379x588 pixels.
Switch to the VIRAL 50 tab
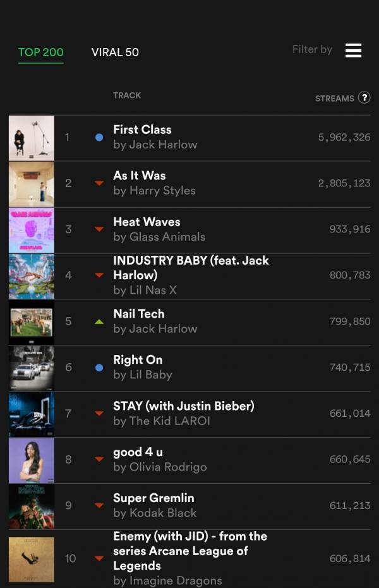[115, 52]
